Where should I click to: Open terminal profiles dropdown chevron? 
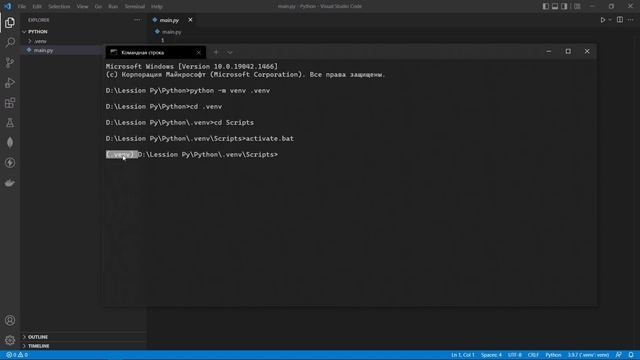coord(230,52)
